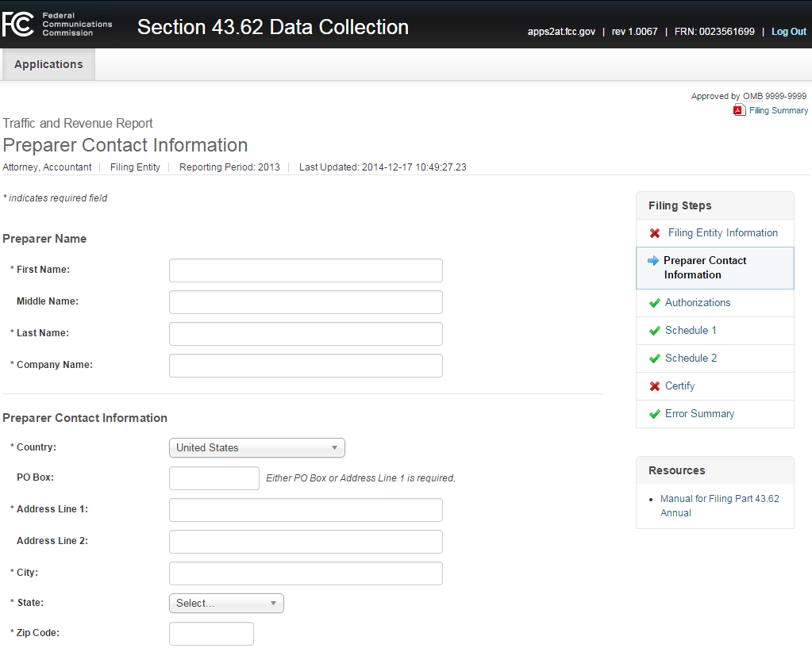Click the PO Box input field

214,478
